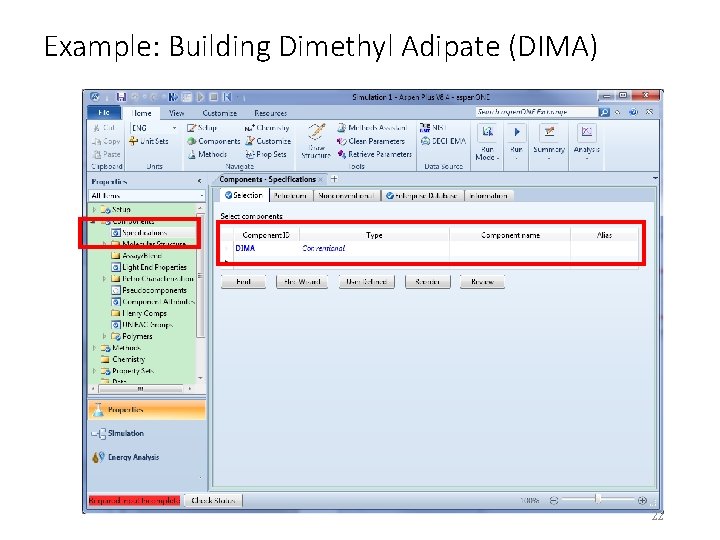Select the Pseudocomponents tree item
Image resolution: width=720 pixels, height=540 pixels.
[x=149, y=290]
